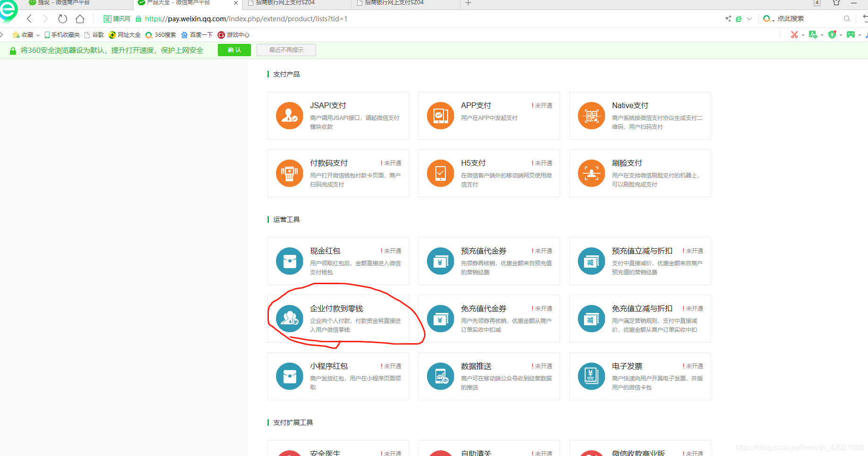Click the home icon next to the address bar

tap(80, 19)
